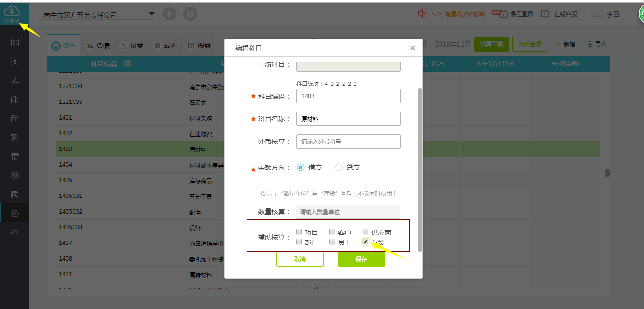Switch to the 负债 tab

(98, 46)
